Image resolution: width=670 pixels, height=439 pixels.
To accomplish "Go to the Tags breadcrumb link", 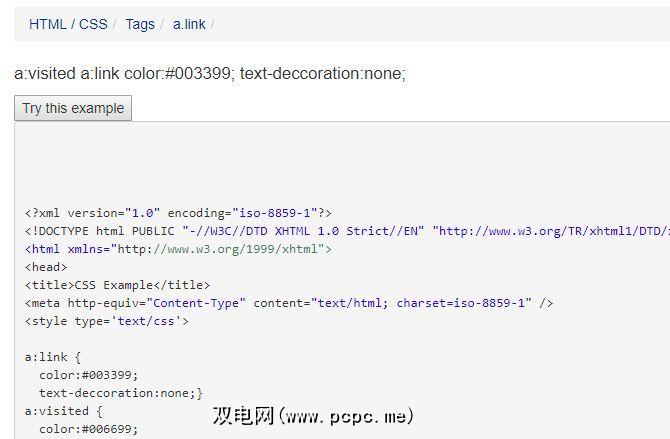I will point(140,24).
